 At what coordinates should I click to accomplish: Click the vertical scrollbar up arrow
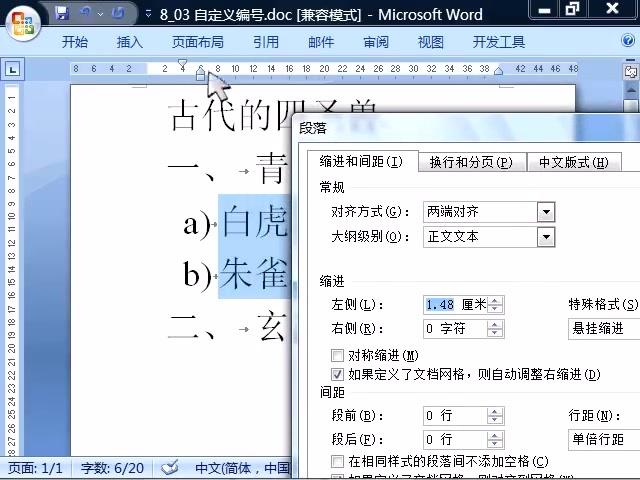(631, 91)
